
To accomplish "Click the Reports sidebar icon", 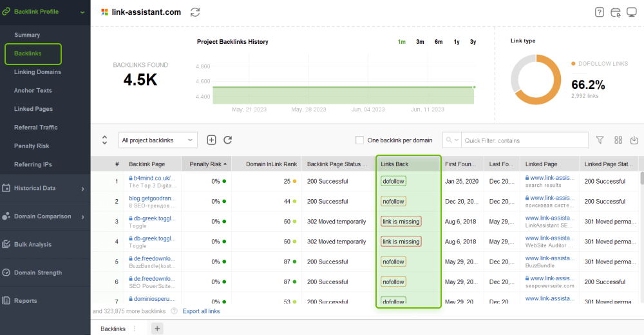I will point(6,300).
